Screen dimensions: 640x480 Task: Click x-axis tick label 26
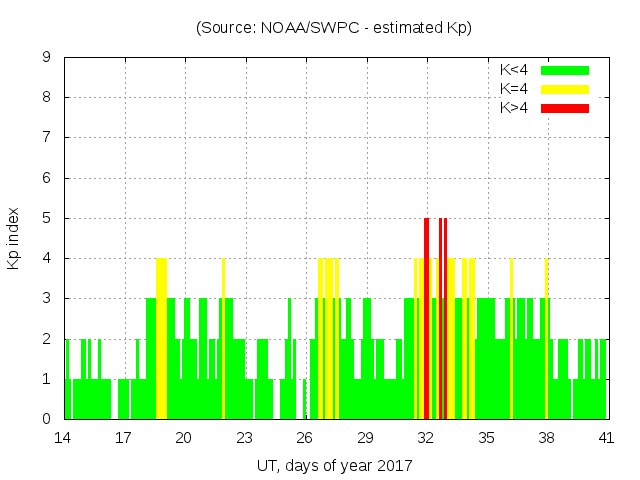click(x=305, y=438)
